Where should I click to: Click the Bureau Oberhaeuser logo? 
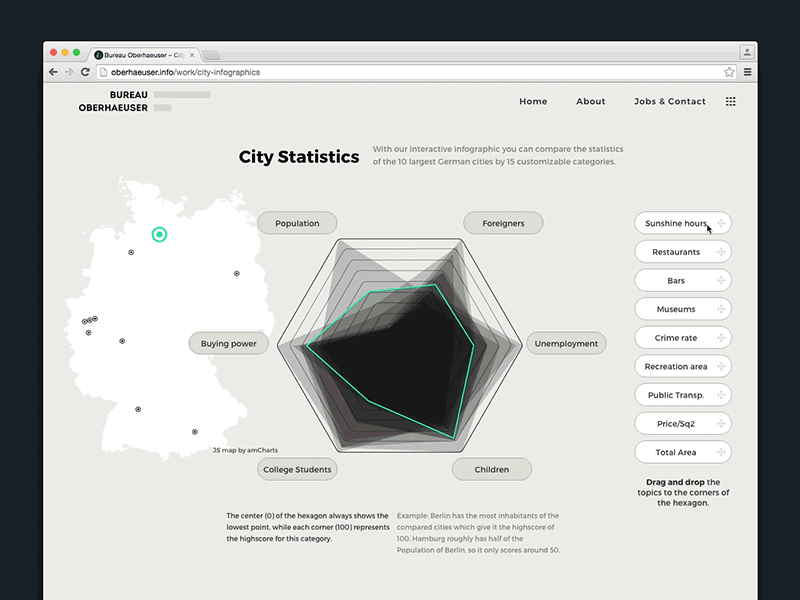click(114, 101)
